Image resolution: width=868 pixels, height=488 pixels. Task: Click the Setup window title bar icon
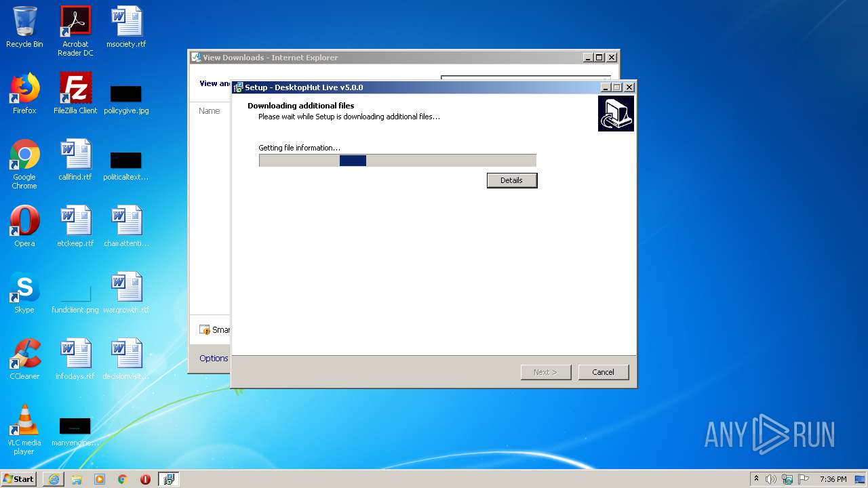point(238,87)
